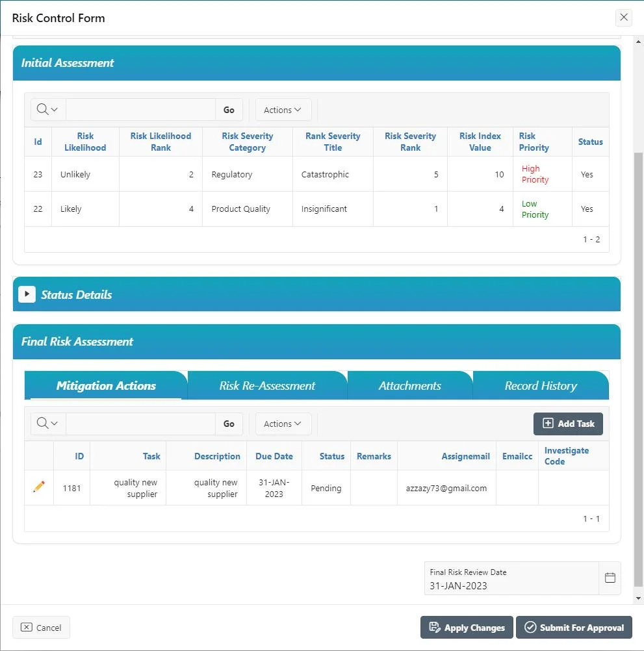Click the checkmark icon on Submit For Approval

(530, 628)
